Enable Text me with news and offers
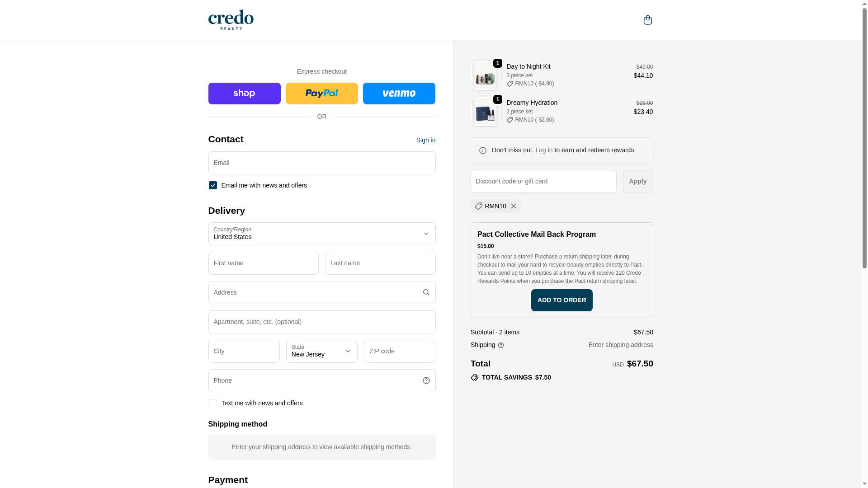The width and height of the screenshot is (868, 488). [212, 403]
